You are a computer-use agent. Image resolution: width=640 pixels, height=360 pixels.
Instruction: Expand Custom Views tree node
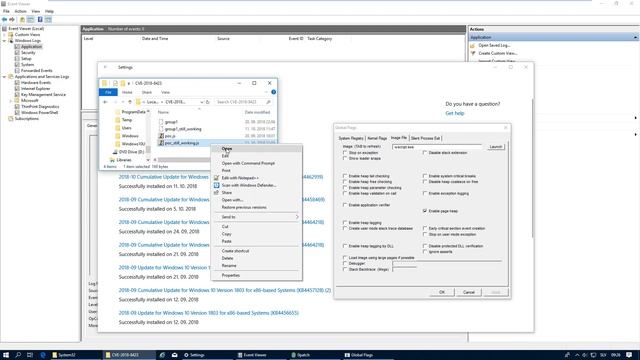[4, 35]
